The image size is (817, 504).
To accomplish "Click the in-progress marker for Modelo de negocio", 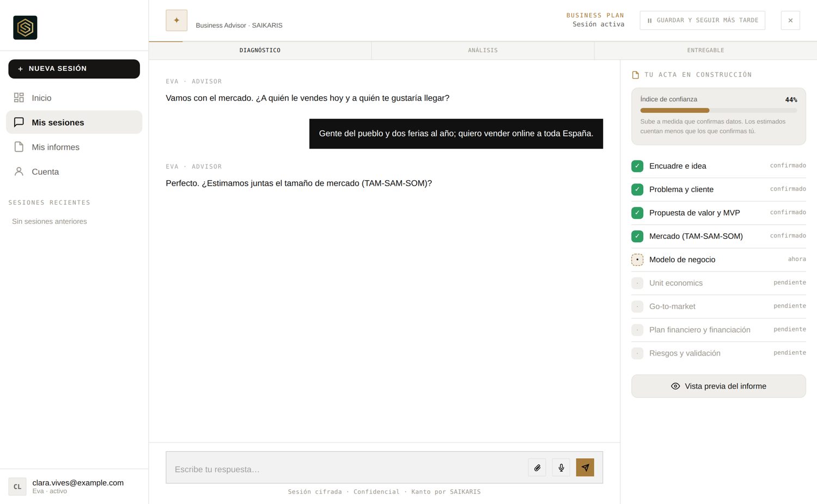I will 637,260.
